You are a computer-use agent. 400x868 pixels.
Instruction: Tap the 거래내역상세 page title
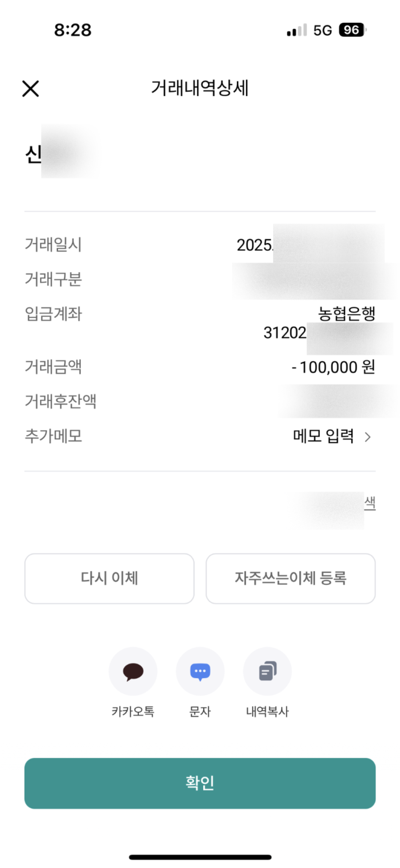(200, 88)
